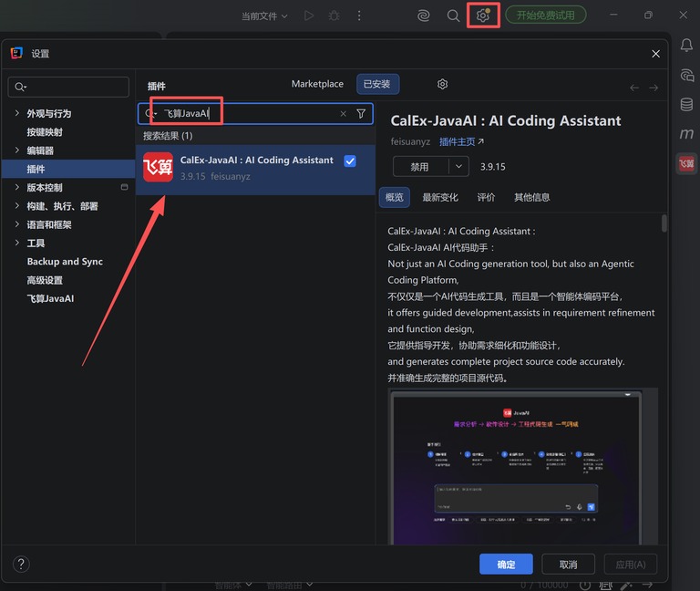
Task: Switch to the Marketplace tab
Action: point(317,84)
